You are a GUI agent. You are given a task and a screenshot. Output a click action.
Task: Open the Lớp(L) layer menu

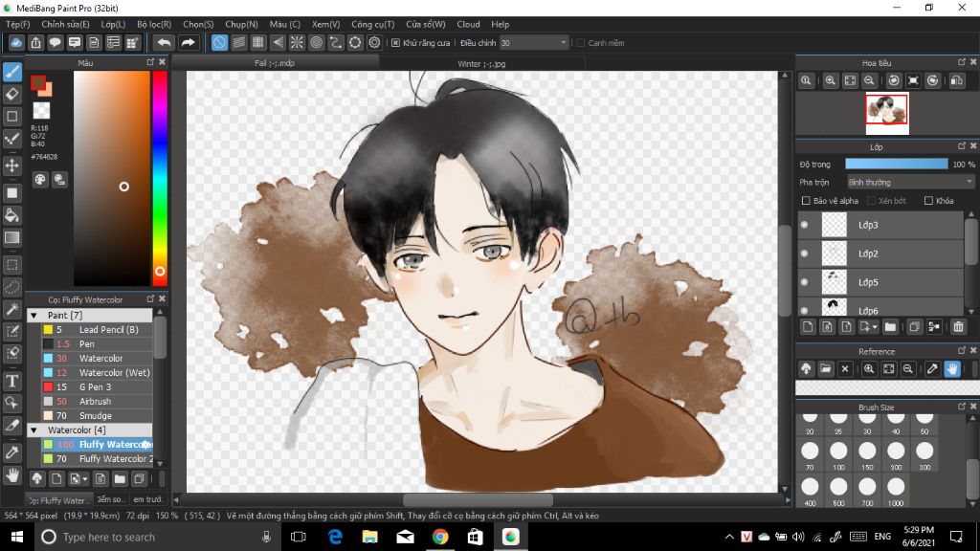(x=113, y=24)
